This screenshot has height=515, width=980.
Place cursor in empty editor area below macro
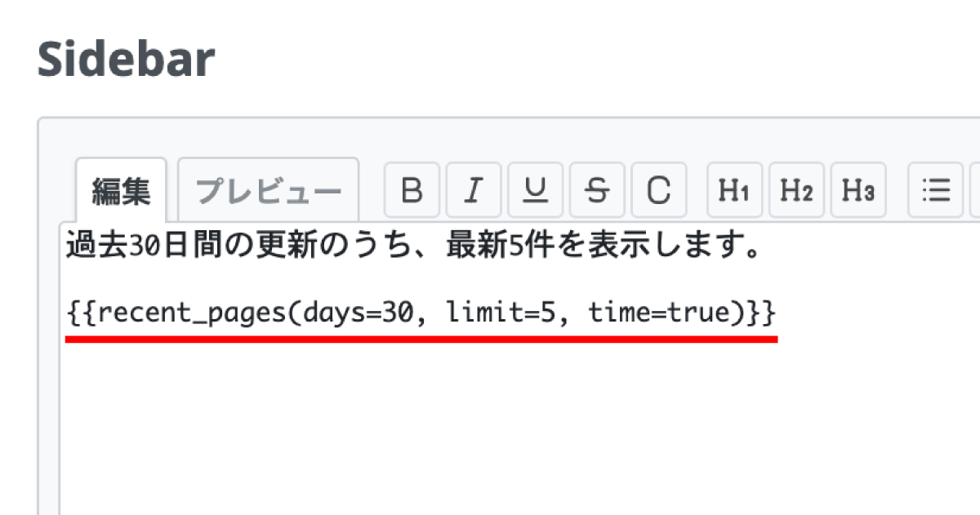[490, 424]
